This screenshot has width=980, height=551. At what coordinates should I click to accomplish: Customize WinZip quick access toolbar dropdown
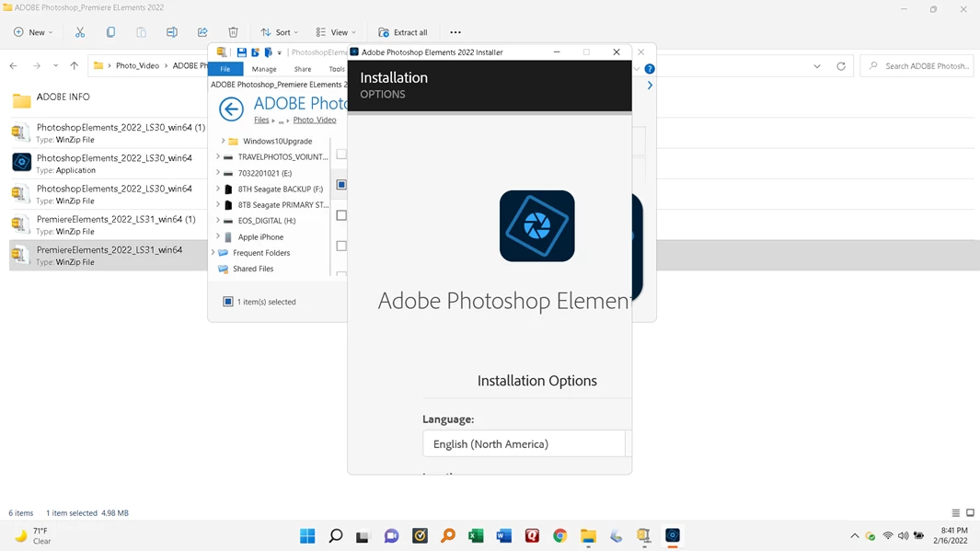[280, 53]
